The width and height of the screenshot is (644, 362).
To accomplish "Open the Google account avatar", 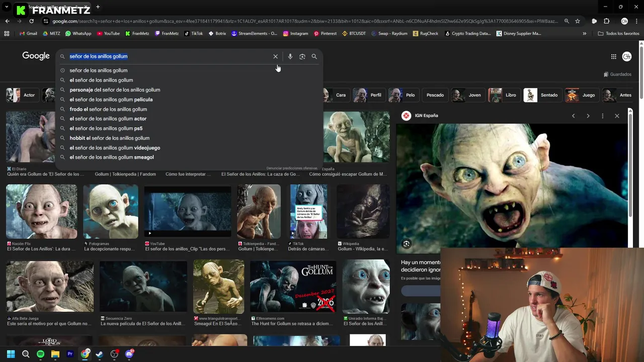I will pyautogui.click(x=627, y=57).
